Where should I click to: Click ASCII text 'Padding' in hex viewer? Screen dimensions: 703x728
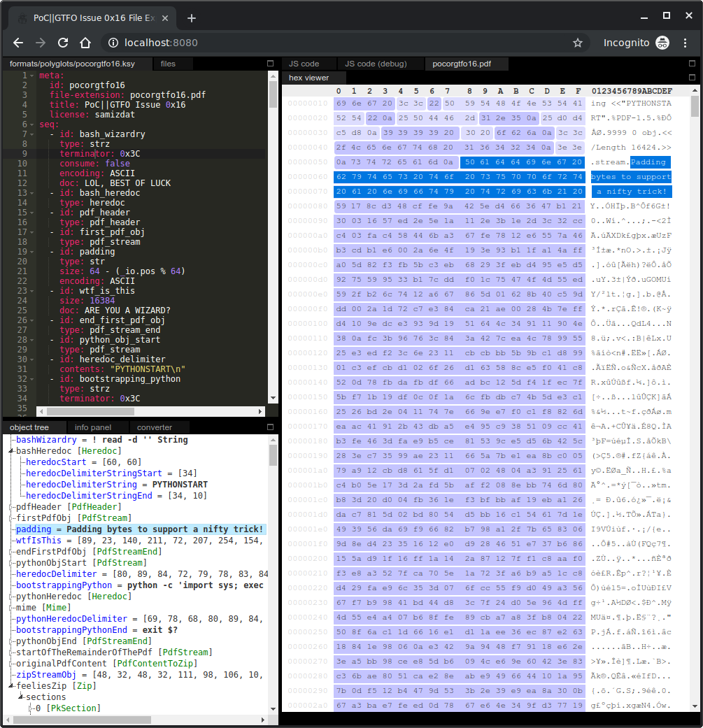tap(648, 162)
